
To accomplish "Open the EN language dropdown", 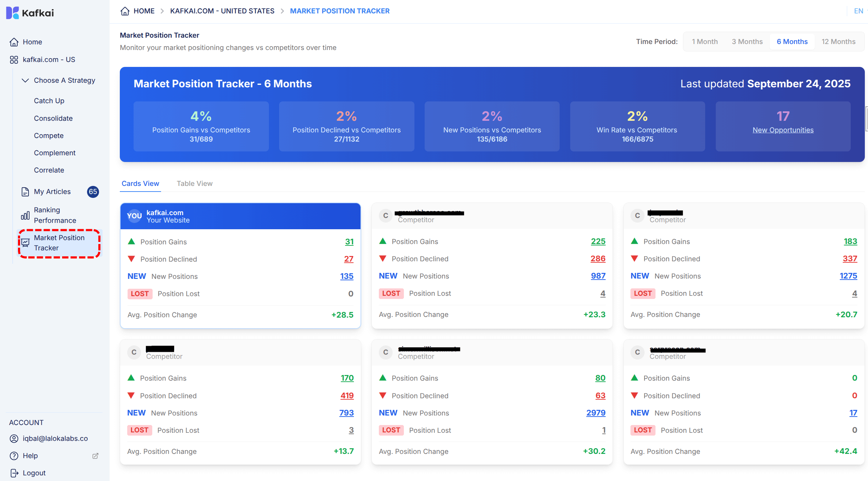I will tap(858, 11).
